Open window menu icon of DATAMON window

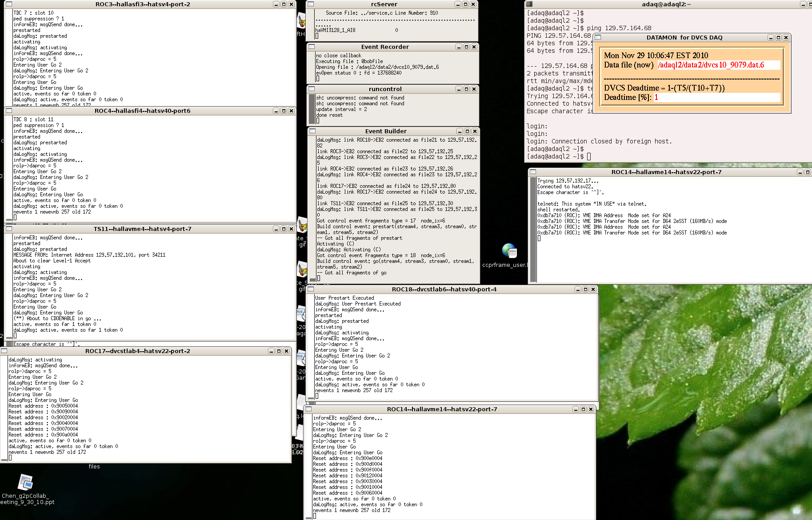pos(598,37)
